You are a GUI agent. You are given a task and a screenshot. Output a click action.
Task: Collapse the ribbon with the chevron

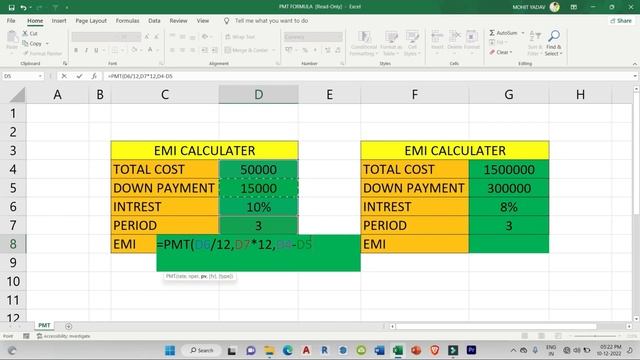pos(635,64)
